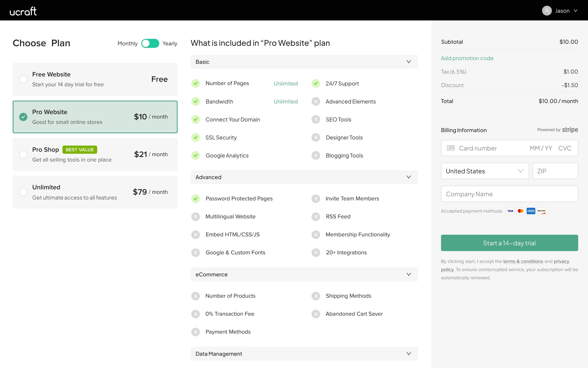
Task: Click the x icon beside Number of Products
Action: pos(195,296)
